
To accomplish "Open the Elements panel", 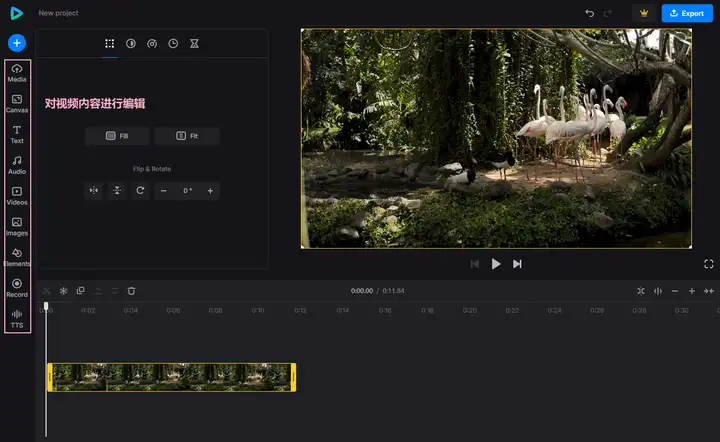I will click(17, 257).
